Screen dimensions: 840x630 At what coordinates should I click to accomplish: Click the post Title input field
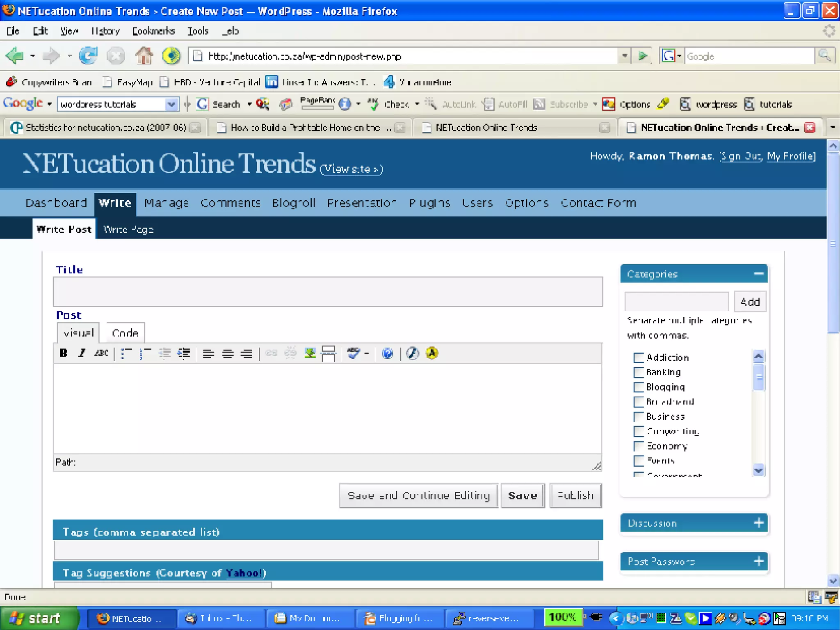click(x=327, y=292)
